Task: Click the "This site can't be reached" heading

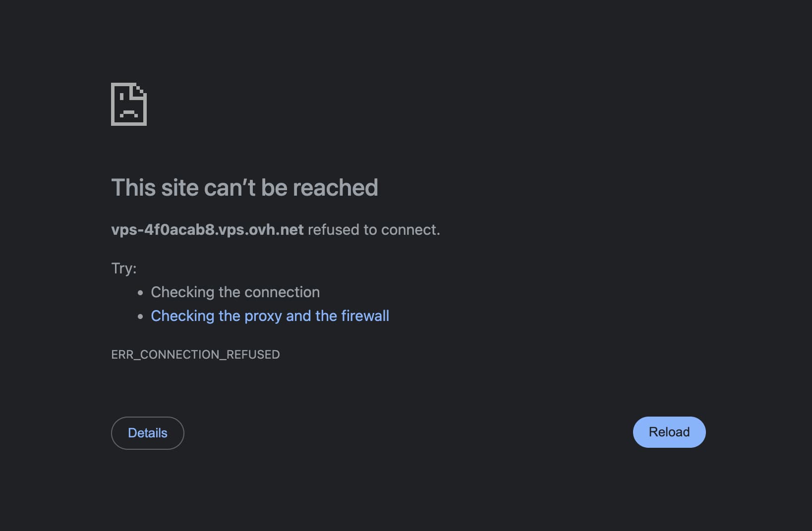Action: pos(244,188)
